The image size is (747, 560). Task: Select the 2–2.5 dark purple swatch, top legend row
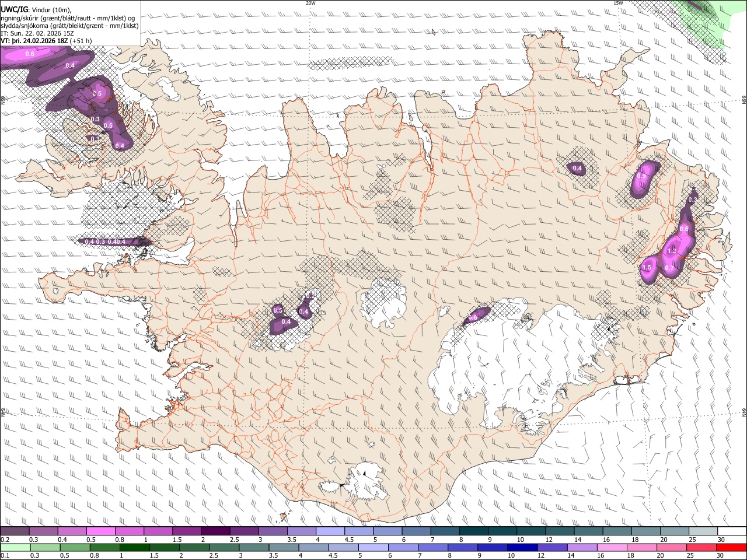tap(215, 531)
